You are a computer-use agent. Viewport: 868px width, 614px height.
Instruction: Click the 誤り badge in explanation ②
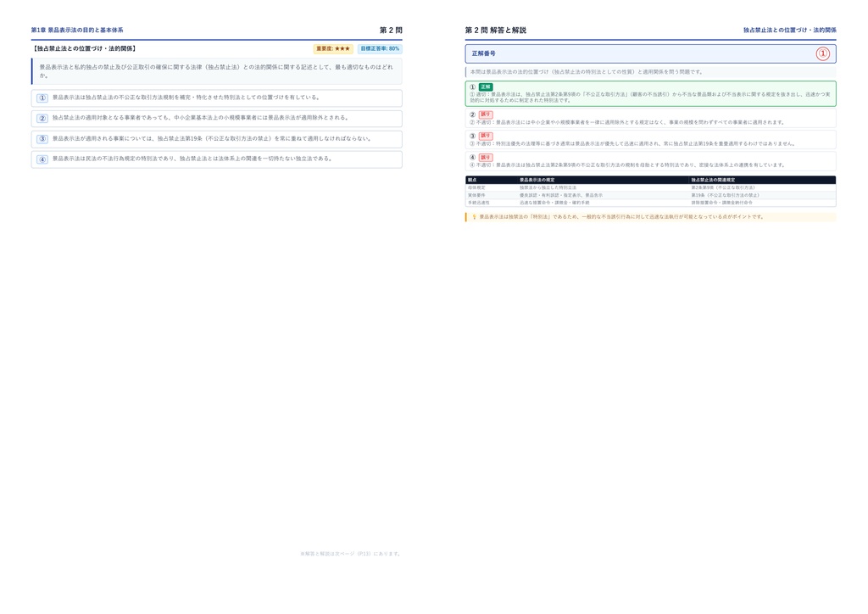[x=486, y=114]
